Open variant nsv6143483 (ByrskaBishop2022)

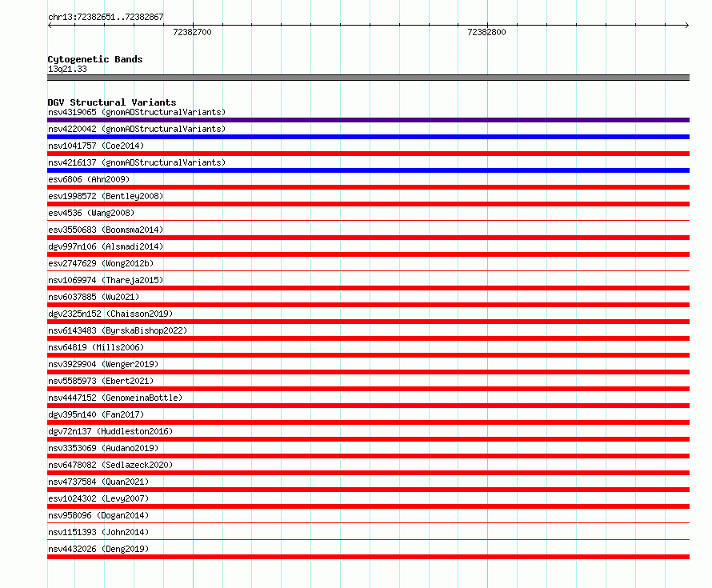click(x=118, y=330)
